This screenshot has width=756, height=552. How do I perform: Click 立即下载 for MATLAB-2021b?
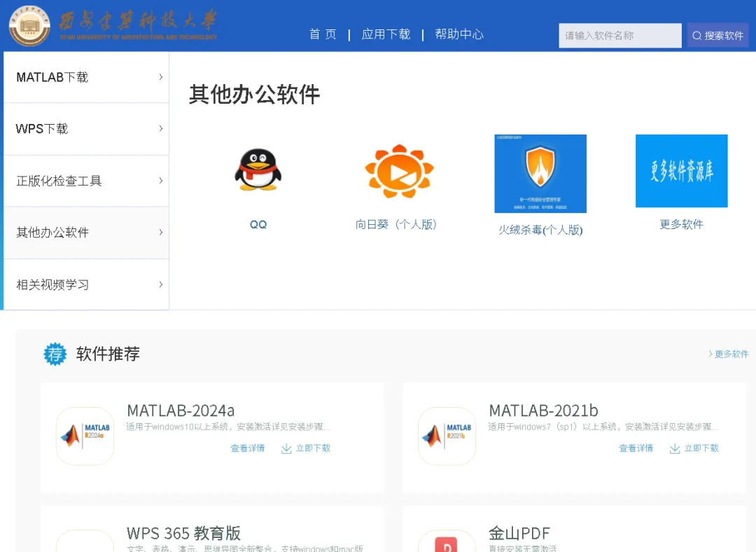[701, 448]
